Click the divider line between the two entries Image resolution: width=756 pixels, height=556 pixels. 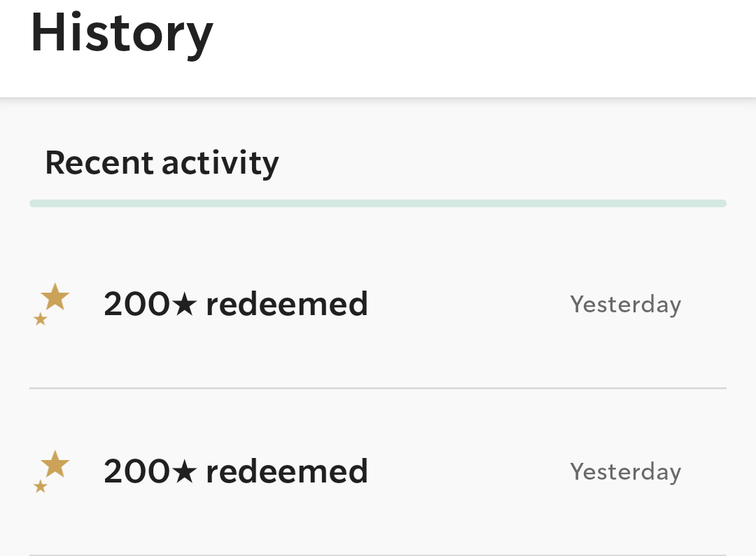coord(378,388)
